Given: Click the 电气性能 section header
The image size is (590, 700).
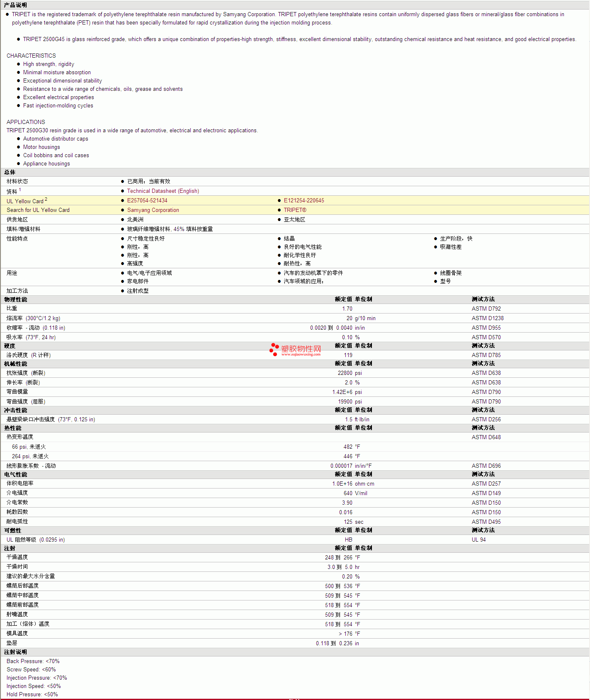Looking at the screenshot, I should pyautogui.click(x=15, y=474).
